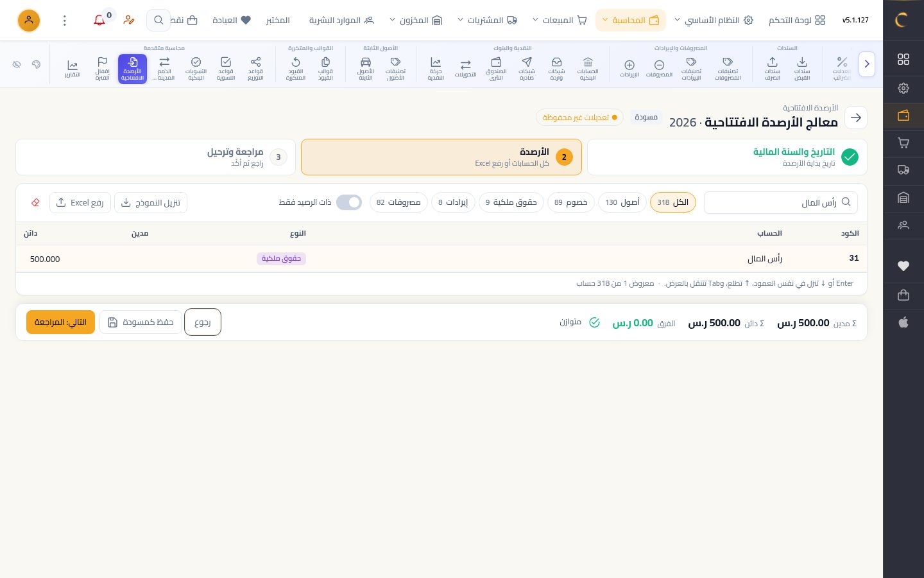Open شيكات صادرة outgoing cheques
This screenshot has width=924, height=578.
point(527,69)
